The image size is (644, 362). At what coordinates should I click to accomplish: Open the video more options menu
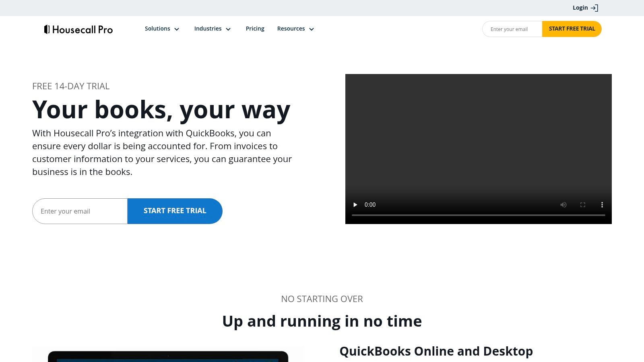point(602,205)
